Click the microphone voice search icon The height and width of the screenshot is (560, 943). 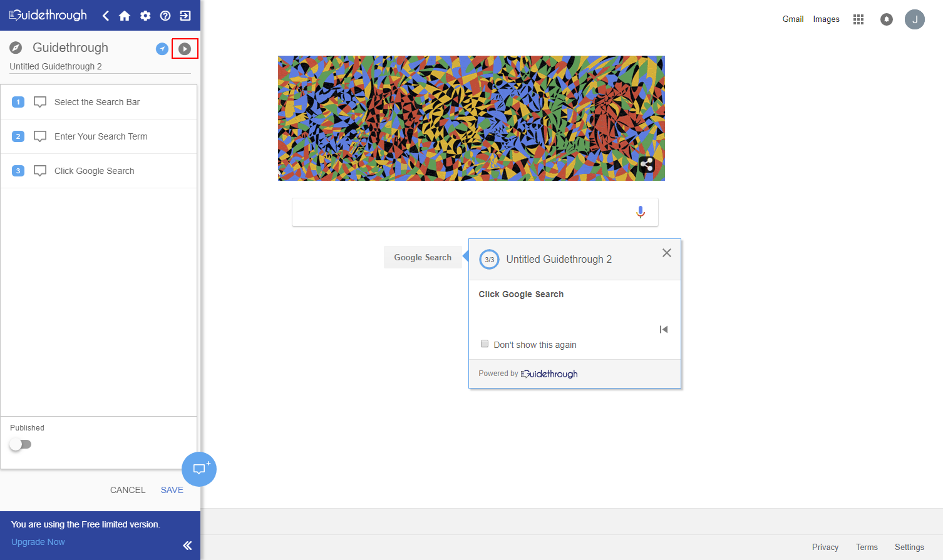coord(641,212)
